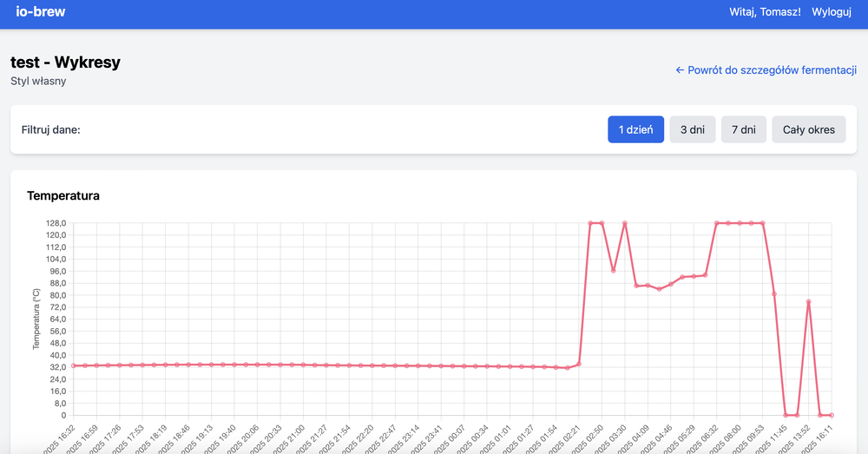This screenshot has width=868, height=454.
Task: Click the Temperatura chart title
Action: point(63,196)
